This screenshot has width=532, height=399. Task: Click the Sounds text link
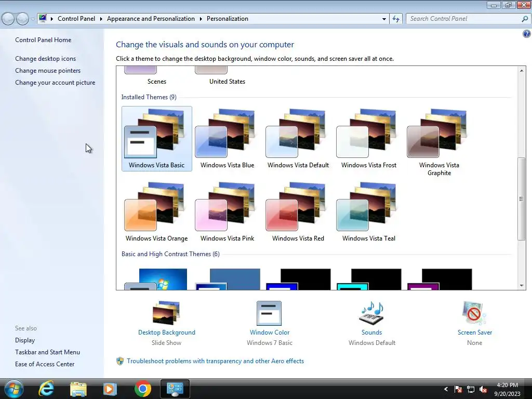click(x=371, y=332)
